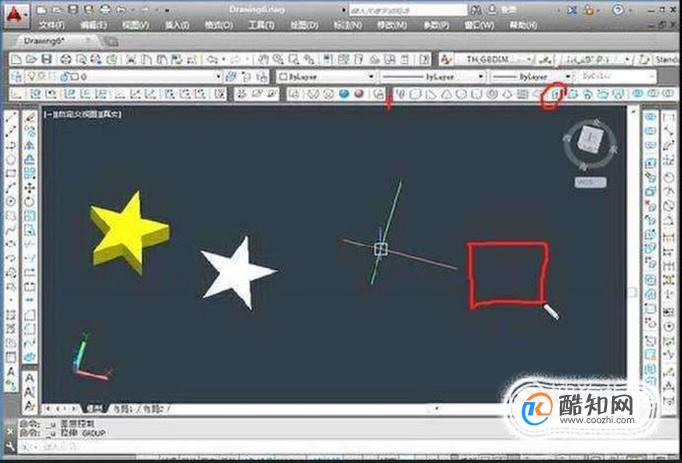This screenshot has height=463, width=682.
Task: Click the Pan realtime icon
Action: [x=264, y=59]
